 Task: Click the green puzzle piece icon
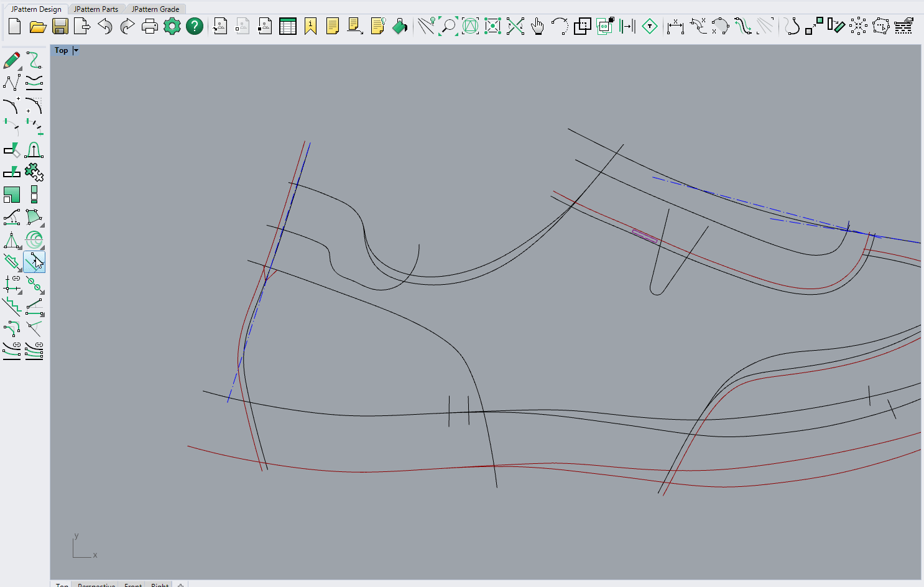(34, 172)
